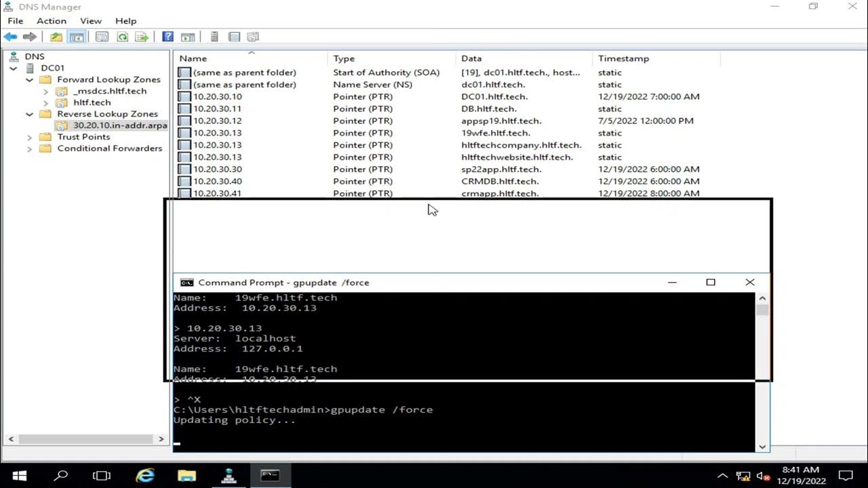Click the sp22app.hltf.tech. data cell
Viewport: 868px width, 488px height.
click(501, 169)
